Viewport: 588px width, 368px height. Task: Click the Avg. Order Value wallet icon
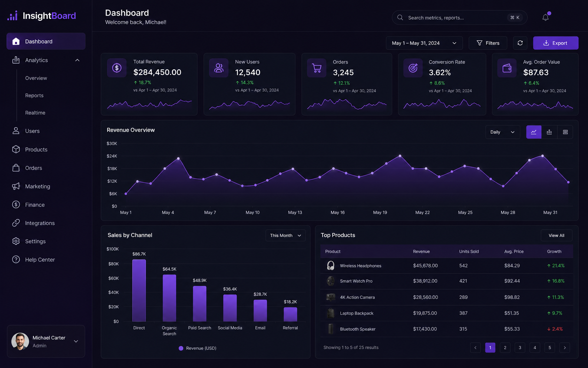coord(507,68)
